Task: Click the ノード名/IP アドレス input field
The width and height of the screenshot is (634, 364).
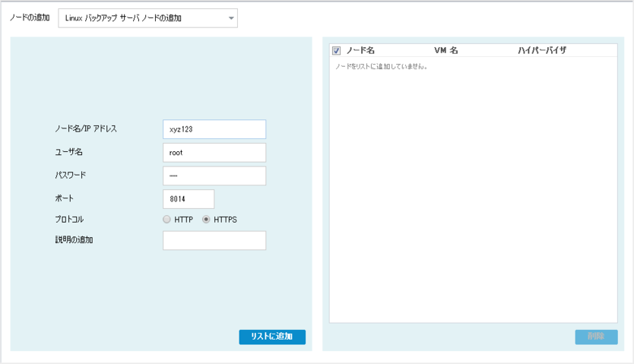Action: point(214,129)
